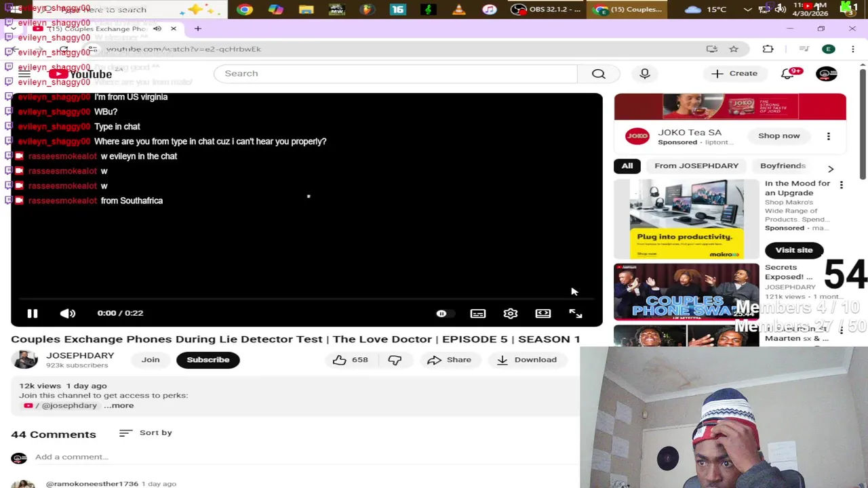The height and width of the screenshot is (488, 868).
Task: Click the JOKO Tea banner image
Action: point(730,107)
